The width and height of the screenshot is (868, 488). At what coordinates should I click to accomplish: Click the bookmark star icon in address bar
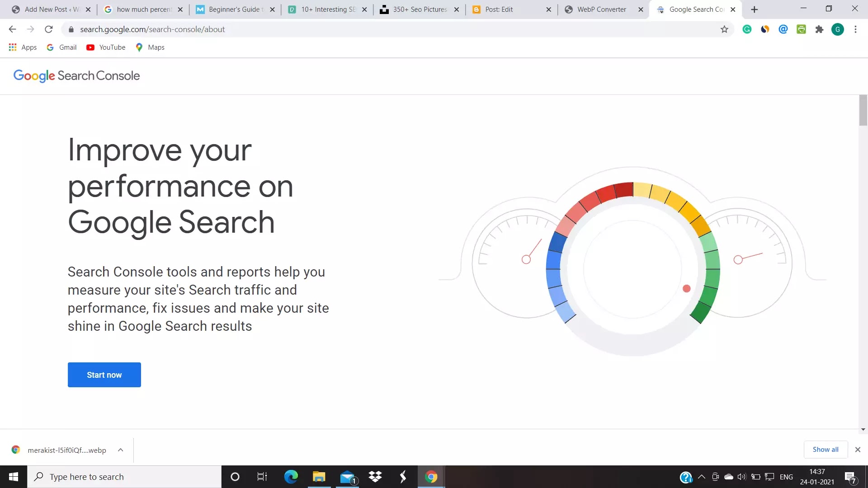[x=724, y=29]
